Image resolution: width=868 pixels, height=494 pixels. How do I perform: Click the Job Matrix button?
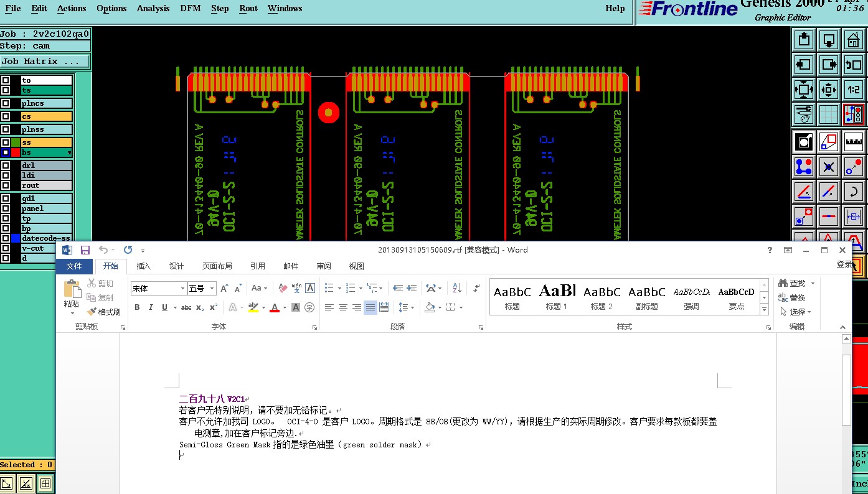click(45, 62)
